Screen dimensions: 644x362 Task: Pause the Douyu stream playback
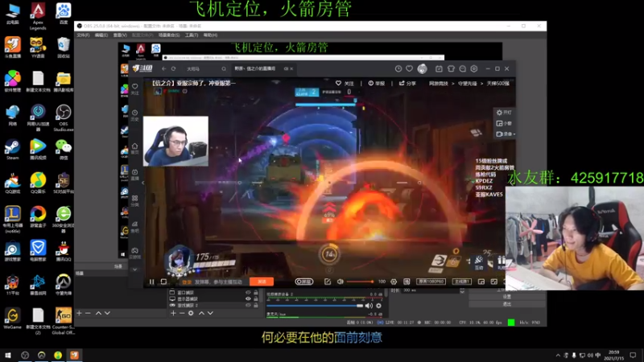(x=151, y=282)
